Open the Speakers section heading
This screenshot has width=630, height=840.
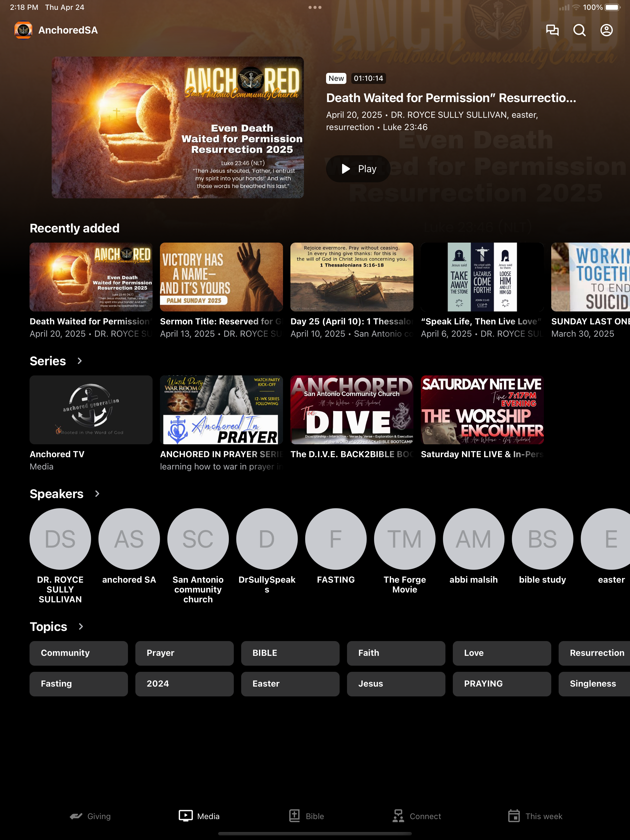point(57,494)
